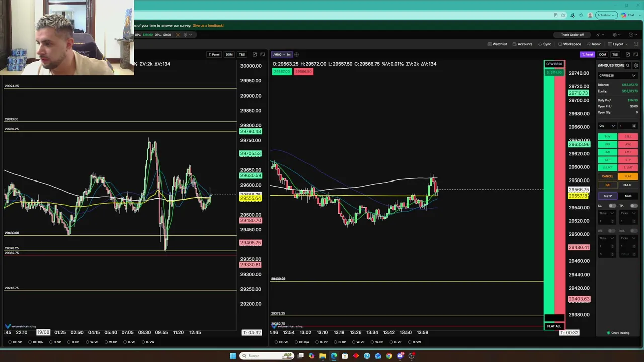Click the /MNQ symbol selector
The height and width of the screenshot is (362, 644).
278,54
